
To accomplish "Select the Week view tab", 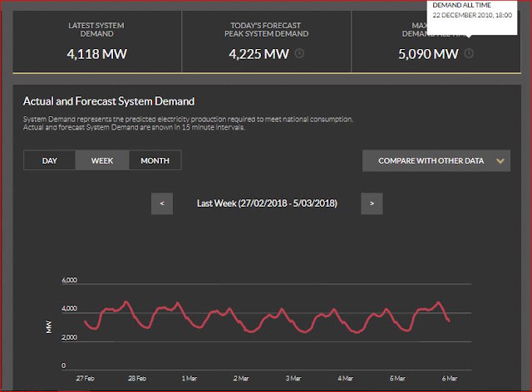I will [x=102, y=160].
